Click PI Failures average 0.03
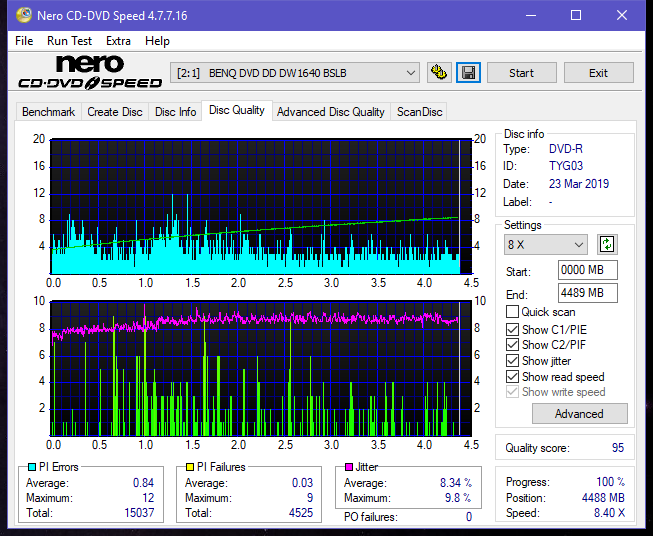The height and width of the screenshot is (536, 653). coord(302,483)
